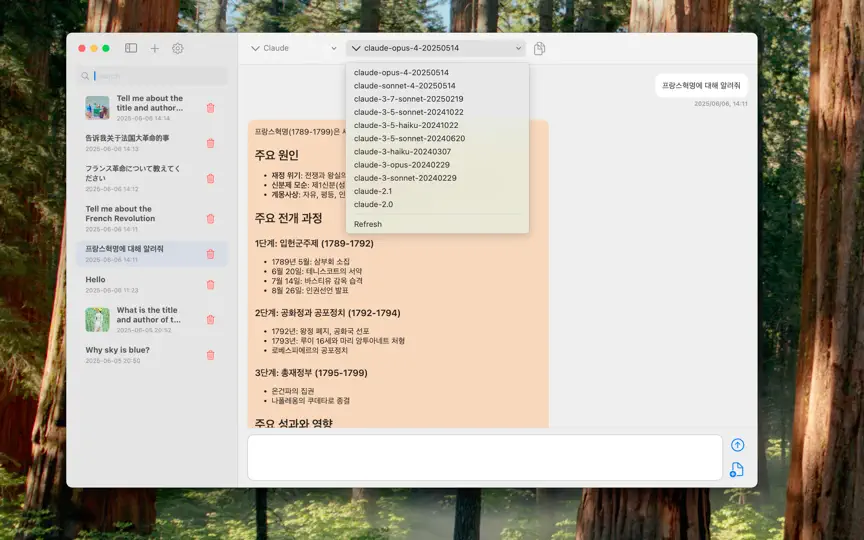This screenshot has width=864, height=540.
Task: Click the user message bubble 프랑스혁명에 대해 알려줘
Action: pyautogui.click(x=701, y=85)
